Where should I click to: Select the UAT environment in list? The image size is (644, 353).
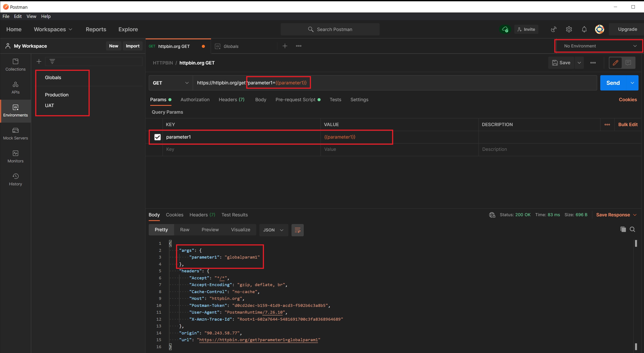pos(49,105)
